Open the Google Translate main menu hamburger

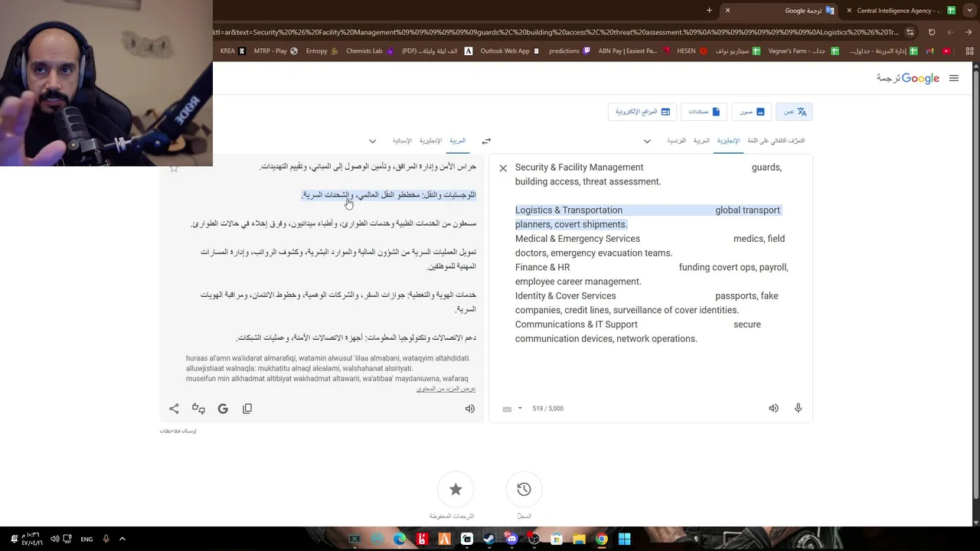pyautogui.click(x=953, y=78)
